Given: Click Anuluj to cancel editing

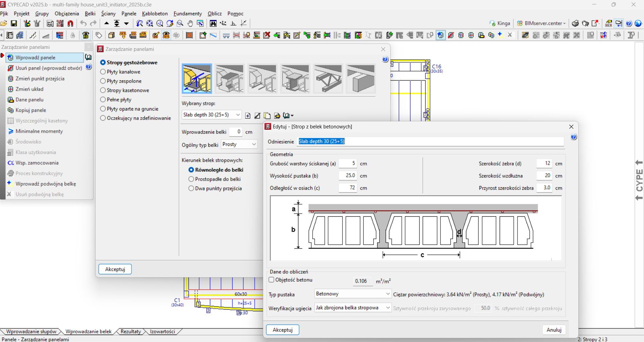Looking at the screenshot, I should pos(554,330).
